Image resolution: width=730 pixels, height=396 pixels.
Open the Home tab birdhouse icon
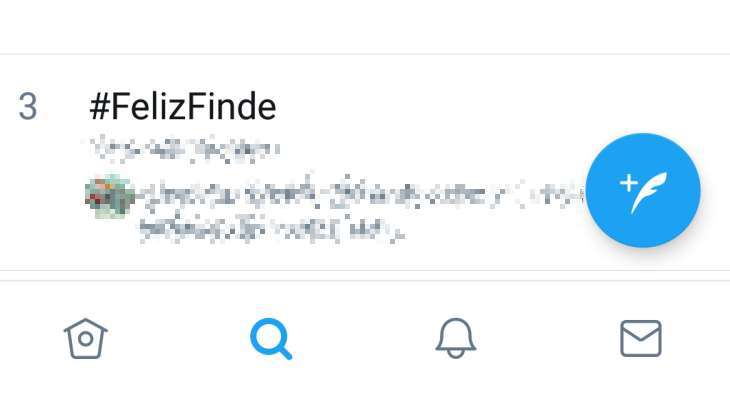[x=86, y=338]
